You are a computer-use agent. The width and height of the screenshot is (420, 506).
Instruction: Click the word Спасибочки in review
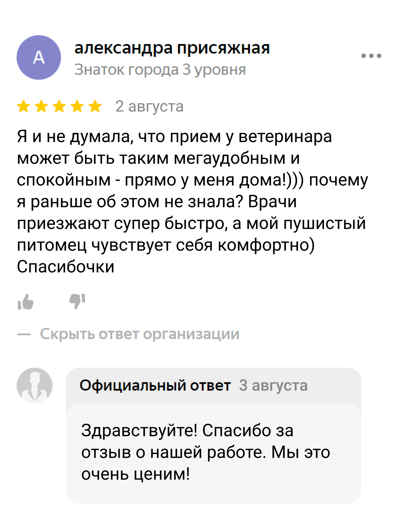pyautogui.click(x=66, y=266)
